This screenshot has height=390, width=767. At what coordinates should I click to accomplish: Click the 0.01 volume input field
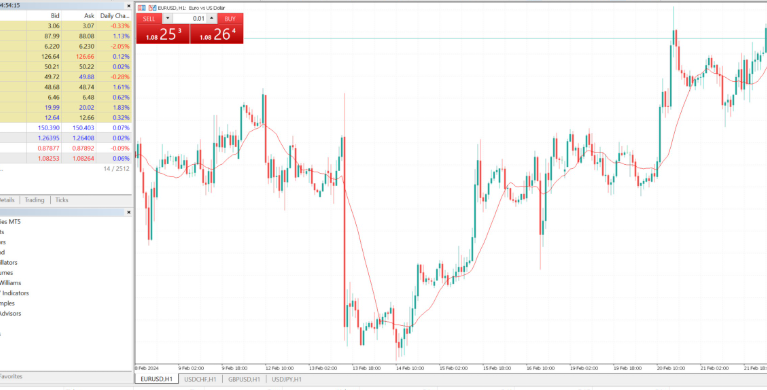click(189, 19)
